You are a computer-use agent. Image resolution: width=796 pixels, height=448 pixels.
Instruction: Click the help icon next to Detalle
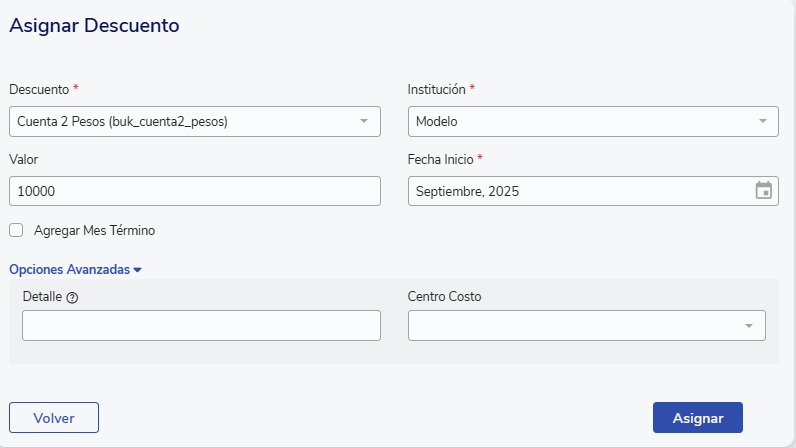click(x=72, y=297)
